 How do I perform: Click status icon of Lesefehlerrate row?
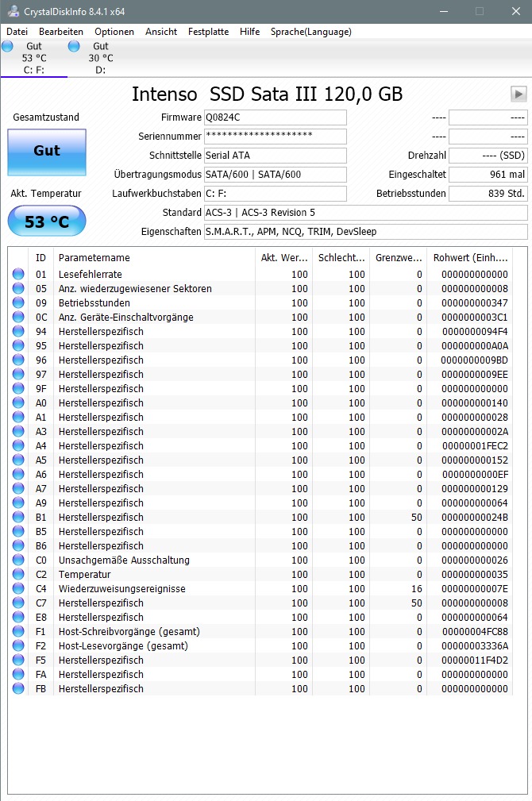pyautogui.click(x=18, y=274)
